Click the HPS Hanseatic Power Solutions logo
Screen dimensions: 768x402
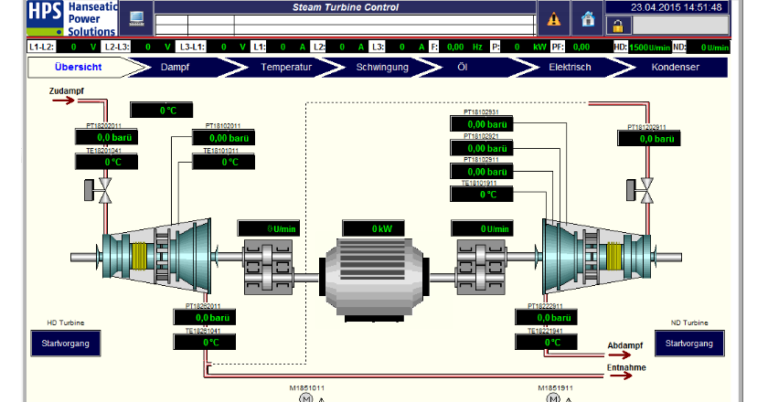[60, 19]
